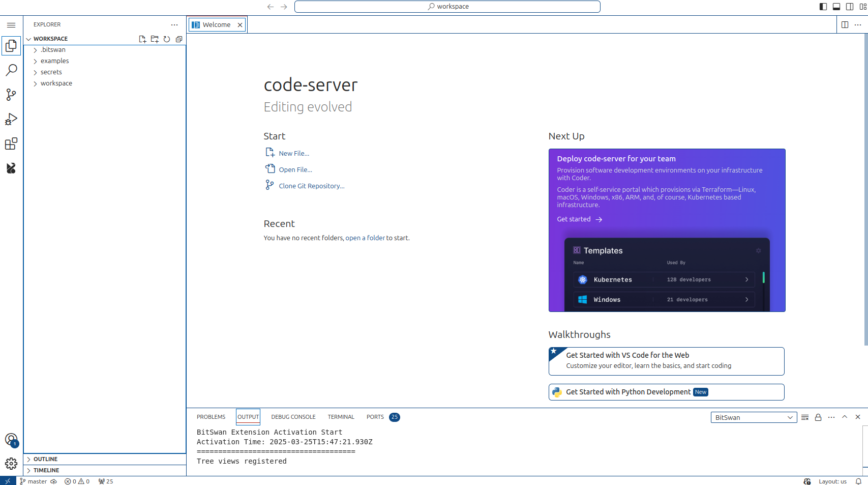Open the Accounts menu icon
Screen dimensions: 868x485
(x=11, y=440)
